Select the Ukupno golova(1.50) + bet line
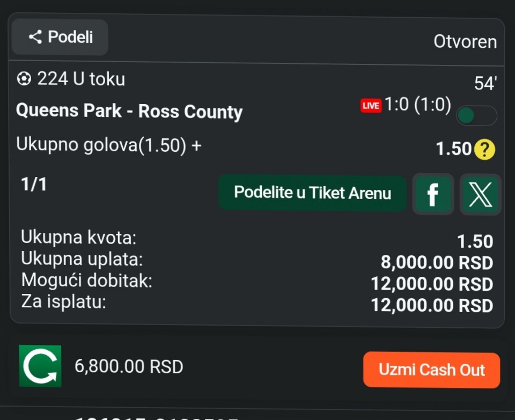The width and height of the screenshot is (515, 420). (x=109, y=145)
